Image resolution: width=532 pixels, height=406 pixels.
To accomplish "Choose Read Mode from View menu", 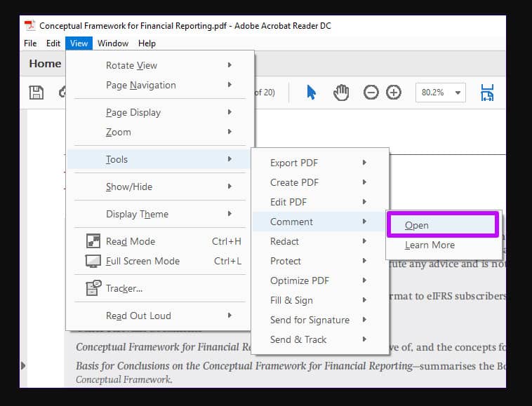I will [159, 241].
